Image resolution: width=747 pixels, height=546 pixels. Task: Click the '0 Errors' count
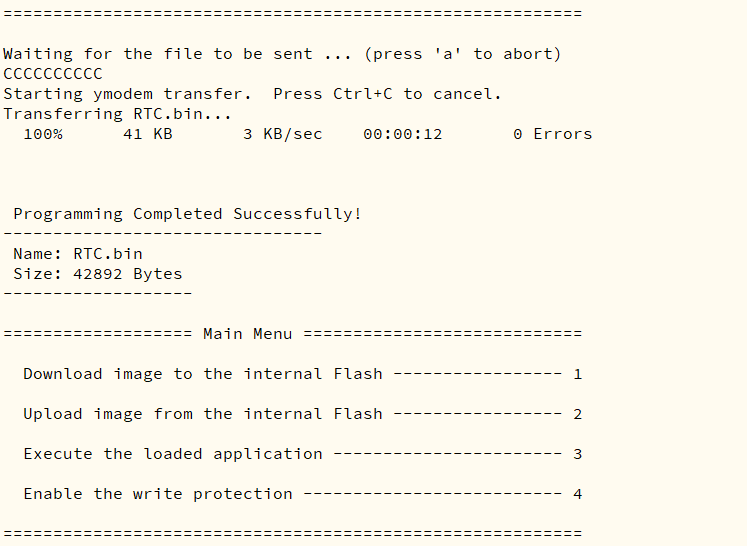click(x=552, y=134)
